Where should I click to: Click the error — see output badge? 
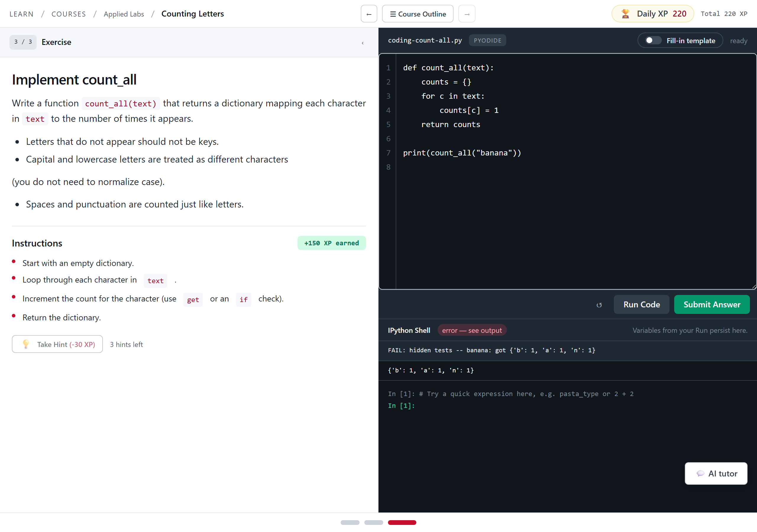pos(472,330)
